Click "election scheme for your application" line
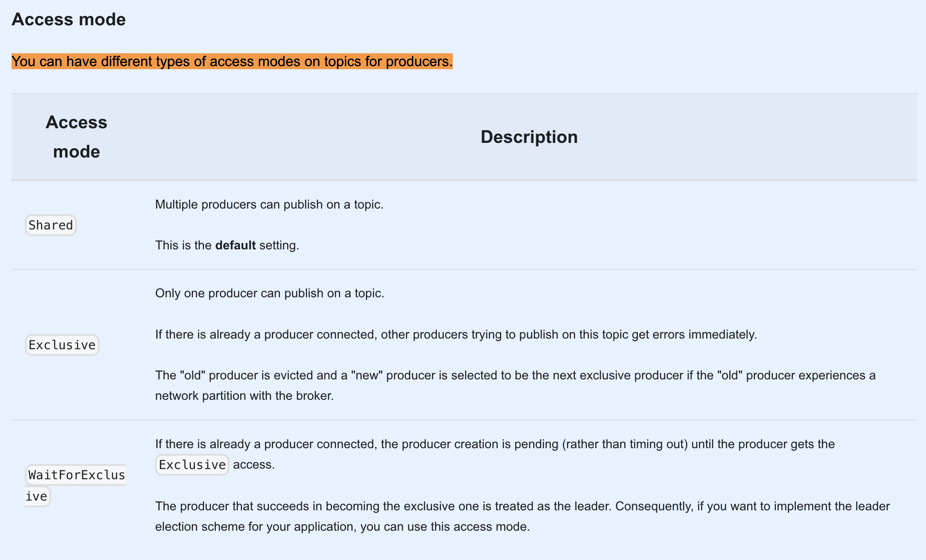Screen dimensions: 926x560 coord(342,527)
